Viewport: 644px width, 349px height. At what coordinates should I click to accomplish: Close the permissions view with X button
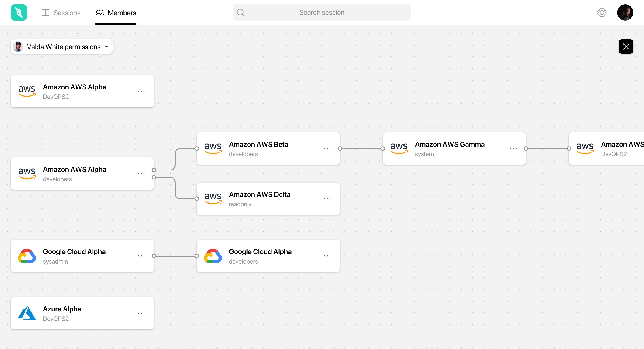point(626,47)
